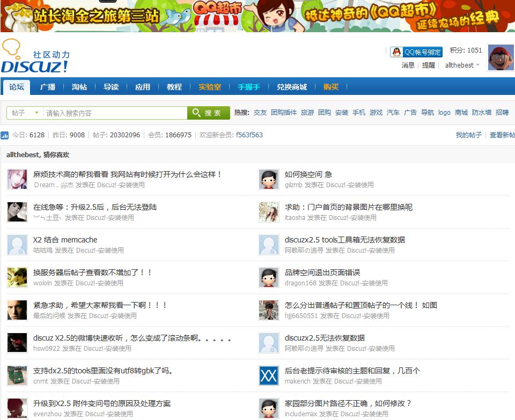Open 提醒 reminders link
This screenshot has height=420, width=515.
click(x=428, y=65)
